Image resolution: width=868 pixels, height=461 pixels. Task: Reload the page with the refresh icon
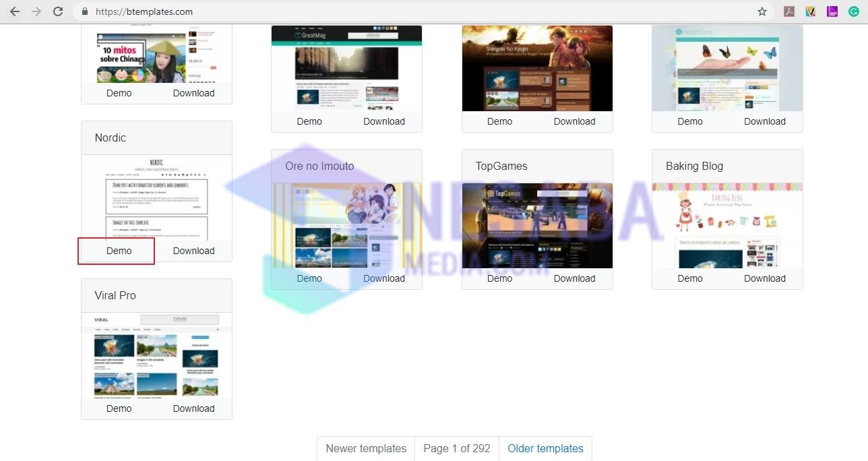pyautogui.click(x=58, y=11)
